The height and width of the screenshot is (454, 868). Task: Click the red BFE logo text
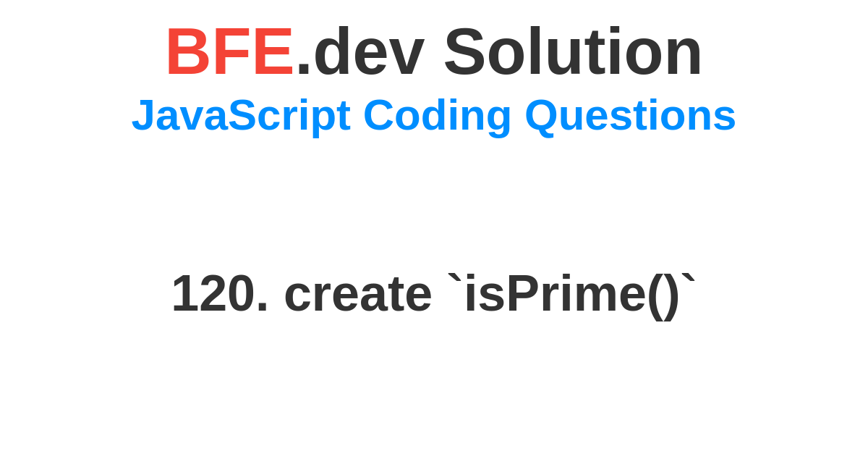[x=230, y=52]
